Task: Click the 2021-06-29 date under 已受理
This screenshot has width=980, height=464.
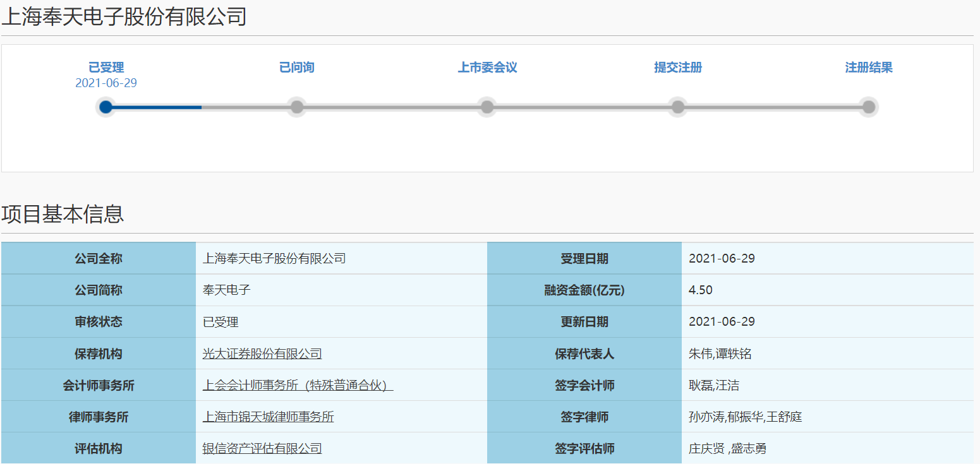Action: (x=106, y=83)
